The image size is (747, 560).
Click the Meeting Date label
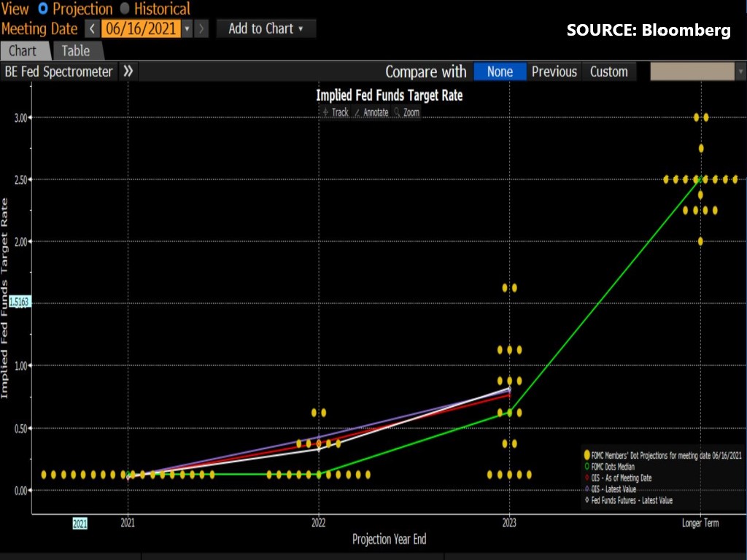pos(39,28)
